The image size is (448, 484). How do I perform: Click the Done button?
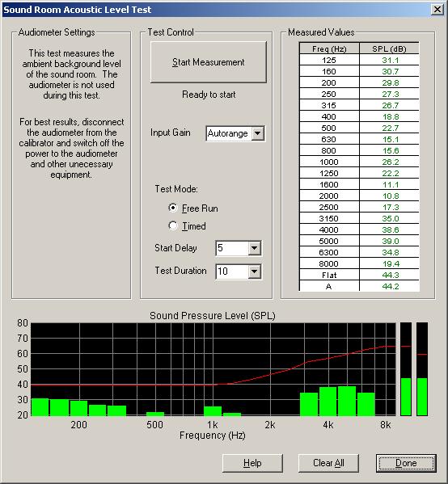tap(406, 463)
